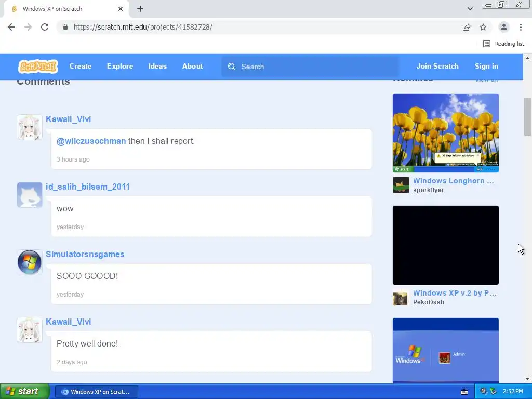Image resolution: width=532 pixels, height=399 pixels.
Task: Open the About menu item
Action: coord(192,66)
